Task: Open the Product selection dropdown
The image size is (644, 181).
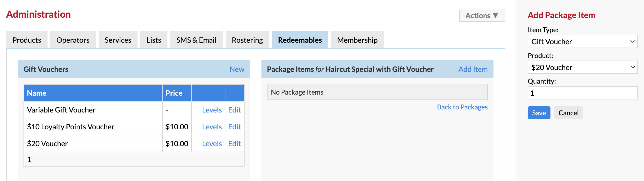Action: [583, 67]
